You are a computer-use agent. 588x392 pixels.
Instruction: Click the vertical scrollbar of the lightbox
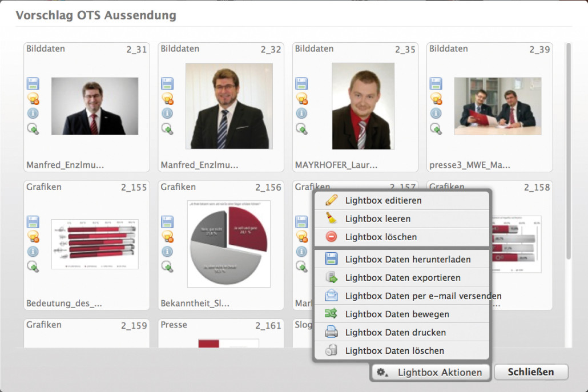coord(569,151)
